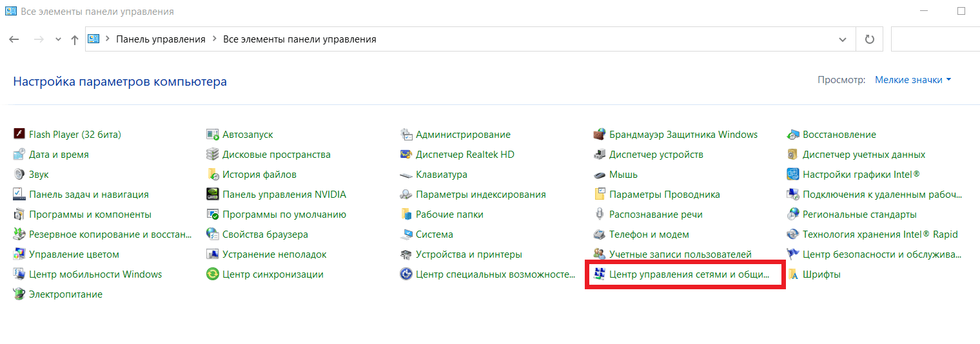980x344 pixels.
Task: Select 'Панель управления' breadcrumb item
Action: coord(161,39)
